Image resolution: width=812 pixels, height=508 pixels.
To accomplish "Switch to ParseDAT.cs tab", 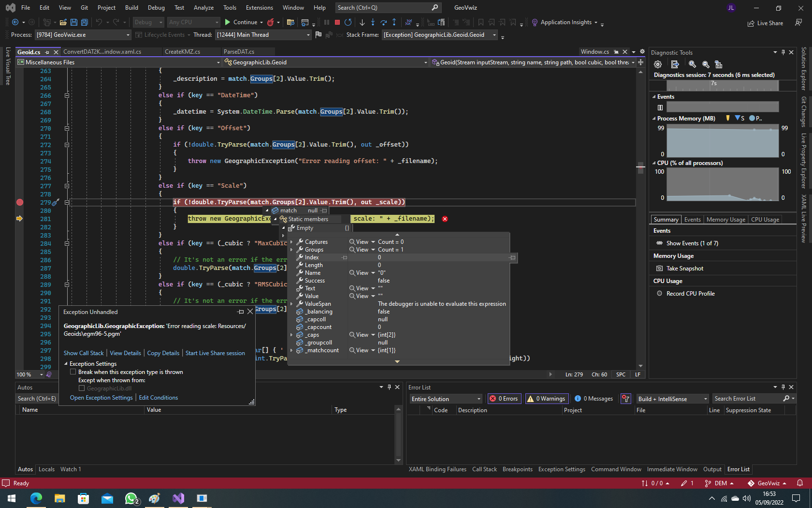I will [239, 52].
